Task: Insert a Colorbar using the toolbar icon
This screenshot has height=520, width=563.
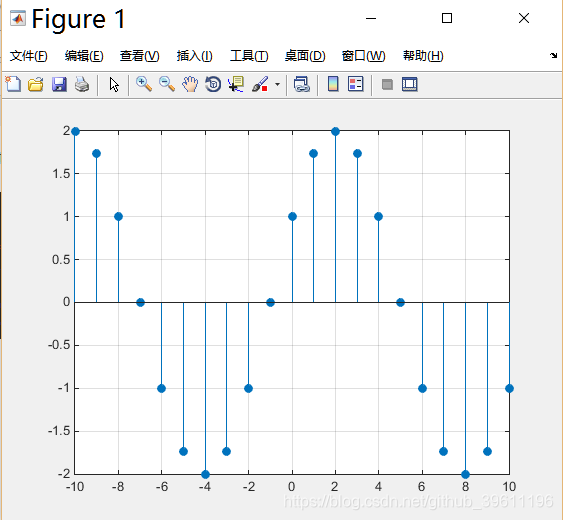Action: 333,84
